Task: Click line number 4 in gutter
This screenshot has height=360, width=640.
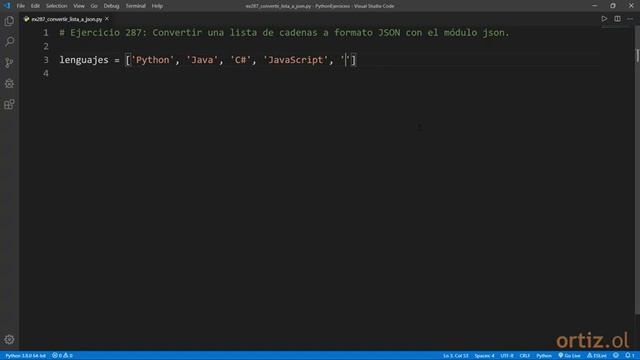Action: tap(46, 73)
